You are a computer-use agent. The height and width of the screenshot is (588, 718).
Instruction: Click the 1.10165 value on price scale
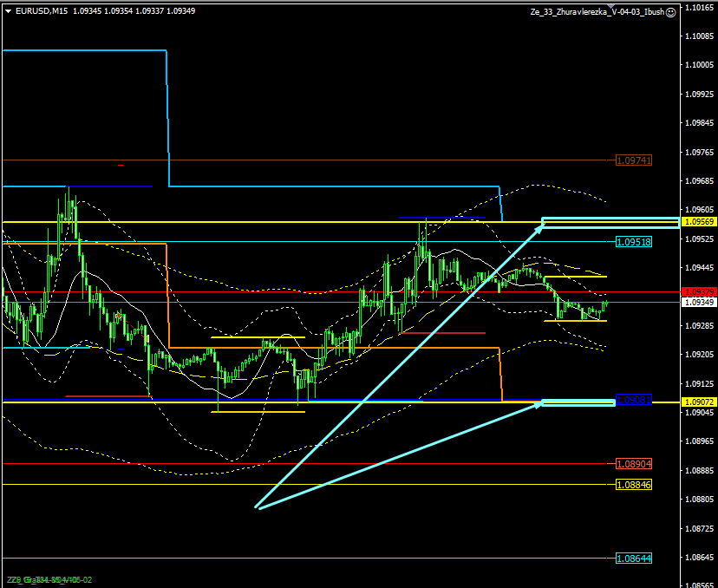699,7
